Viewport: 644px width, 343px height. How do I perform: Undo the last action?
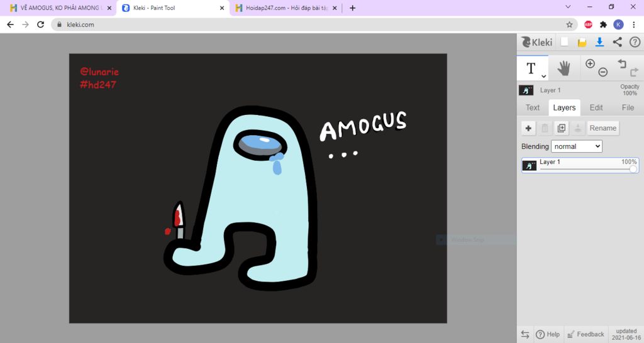coord(622,63)
